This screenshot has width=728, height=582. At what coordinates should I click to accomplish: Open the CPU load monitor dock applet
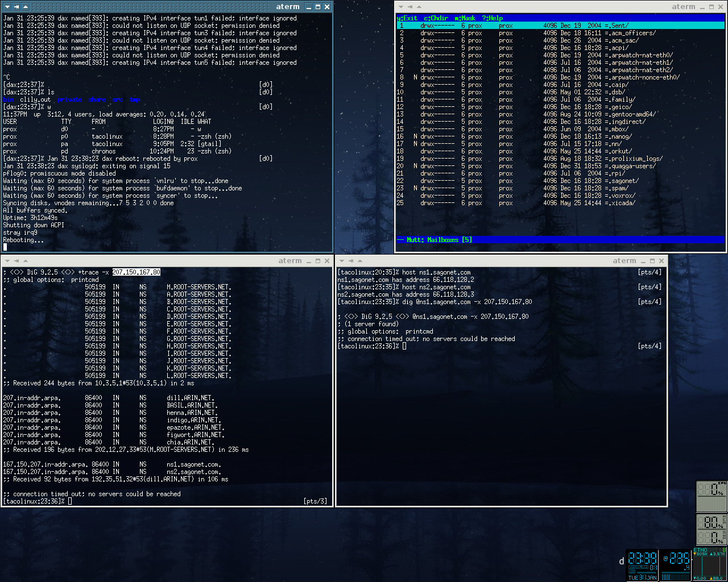(712, 496)
